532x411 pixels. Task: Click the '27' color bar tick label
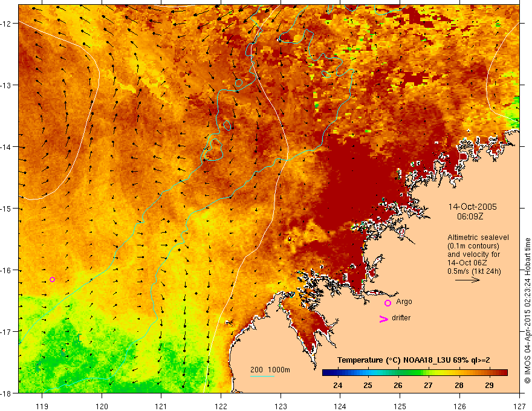tap(428, 385)
